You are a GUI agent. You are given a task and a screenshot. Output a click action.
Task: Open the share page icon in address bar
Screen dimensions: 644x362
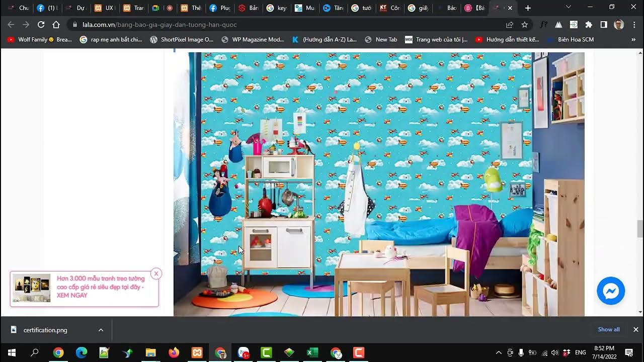(x=510, y=25)
